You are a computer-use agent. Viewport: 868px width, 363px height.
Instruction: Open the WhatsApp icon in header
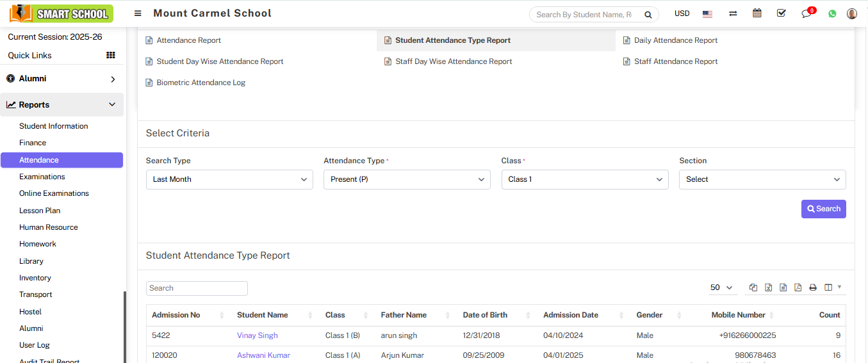(x=832, y=13)
